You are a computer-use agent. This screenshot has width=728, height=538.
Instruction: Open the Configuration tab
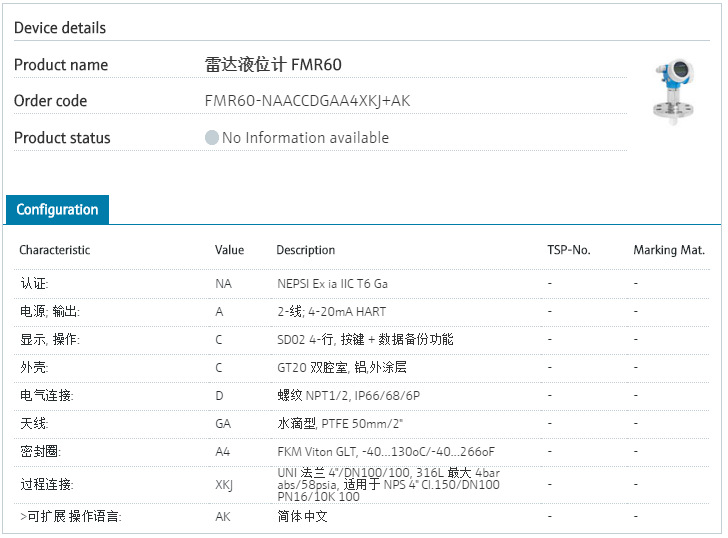point(57,210)
